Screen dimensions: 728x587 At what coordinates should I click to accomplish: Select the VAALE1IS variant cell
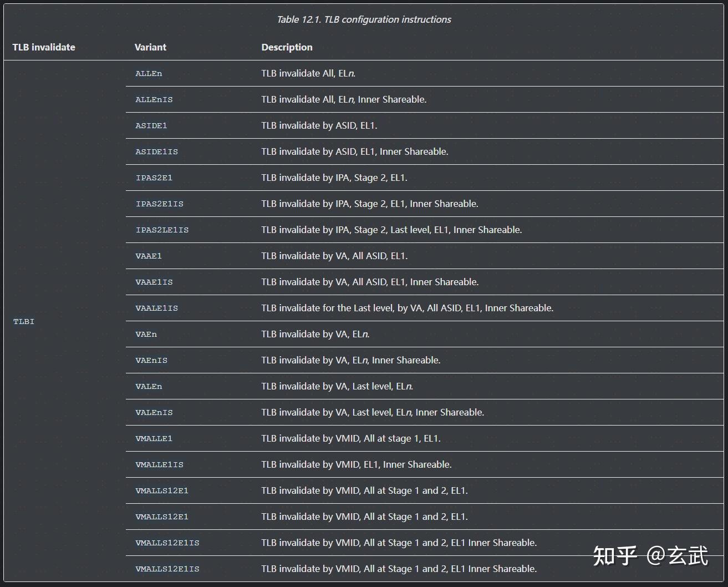[x=156, y=308]
